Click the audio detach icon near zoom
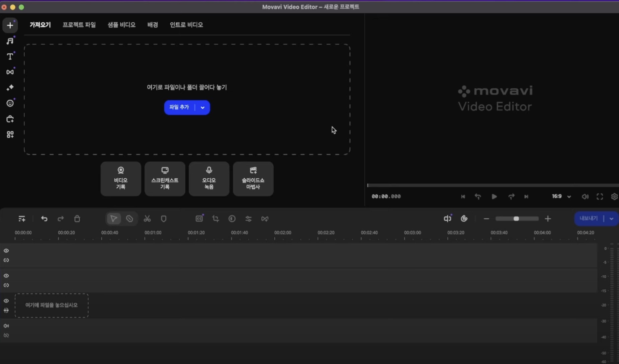Image resolution: width=619 pixels, height=364 pixels. (x=447, y=218)
